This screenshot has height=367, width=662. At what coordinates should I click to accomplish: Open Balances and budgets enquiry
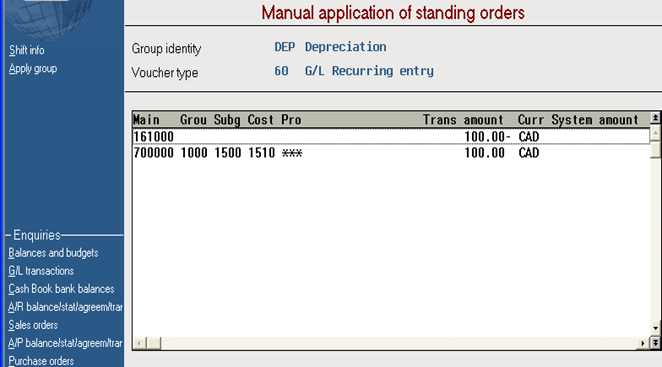[x=53, y=253]
